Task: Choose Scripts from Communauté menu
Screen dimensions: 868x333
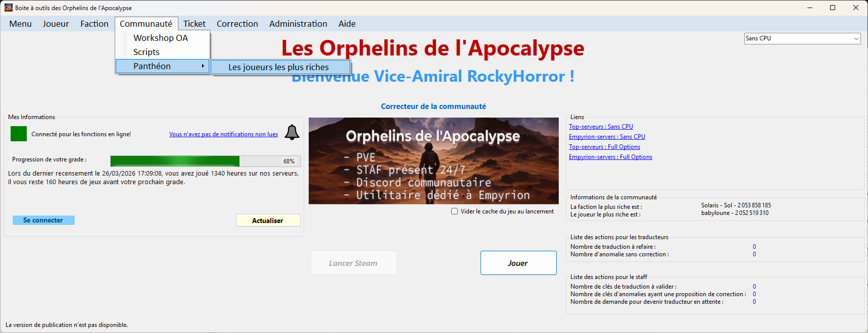Action: click(147, 52)
